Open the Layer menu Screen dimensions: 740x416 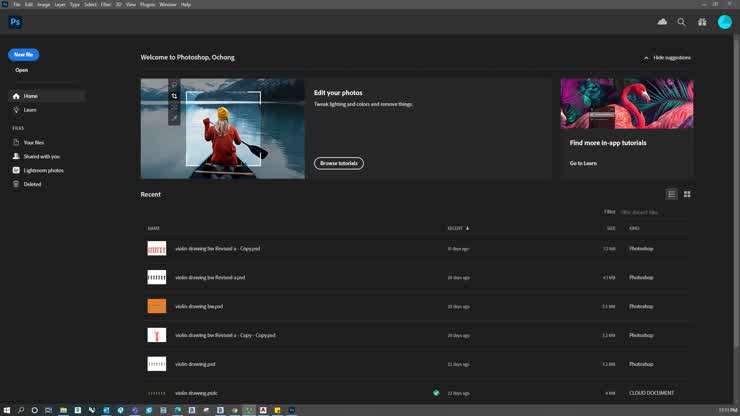[60, 4]
